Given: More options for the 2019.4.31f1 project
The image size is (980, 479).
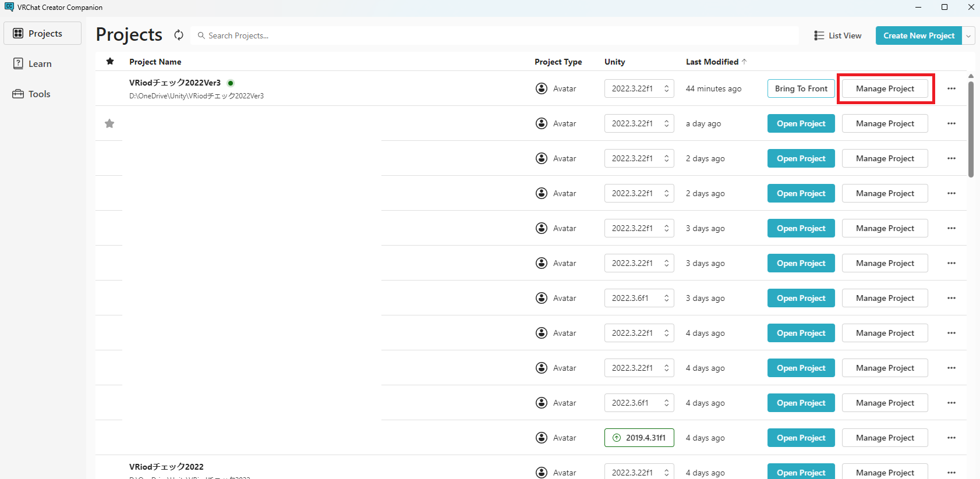Looking at the screenshot, I should pyautogui.click(x=951, y=438).
